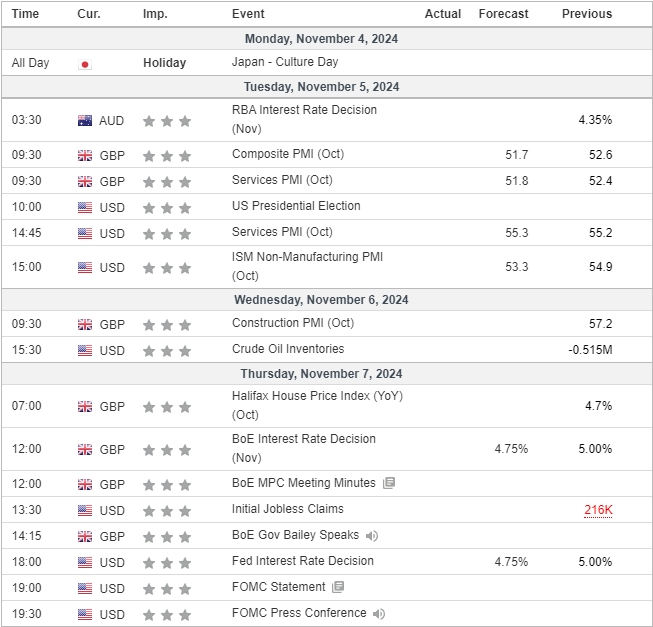Click Monday, November 4, 2024 date header
The height and width of the screenshot is (627, 653).
click(321, 39)
